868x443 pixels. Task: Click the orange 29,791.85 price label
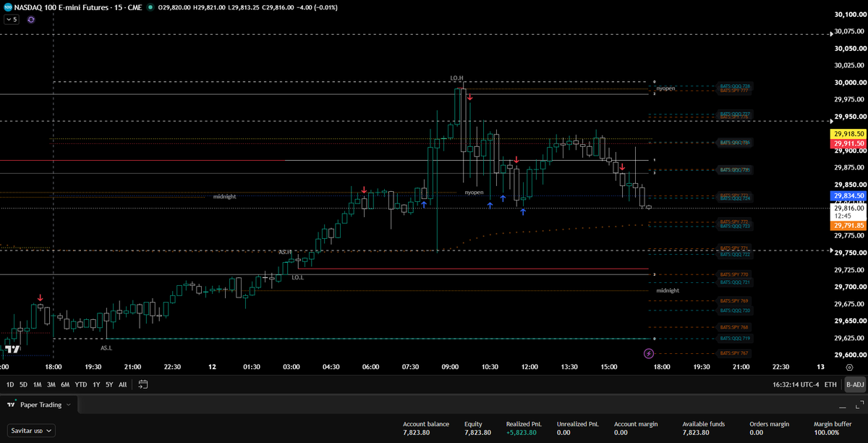pos(848,226)
